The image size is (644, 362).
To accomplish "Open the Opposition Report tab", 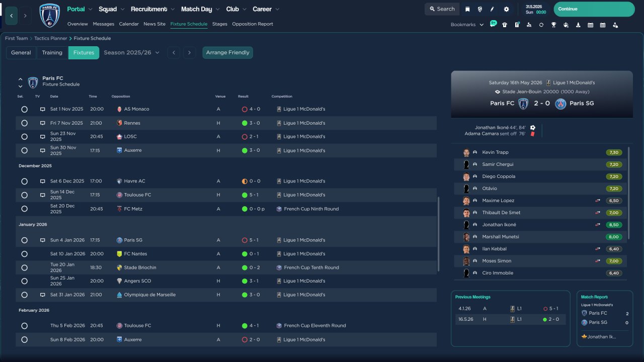I will pyautogui.click(x=253, y=24).
